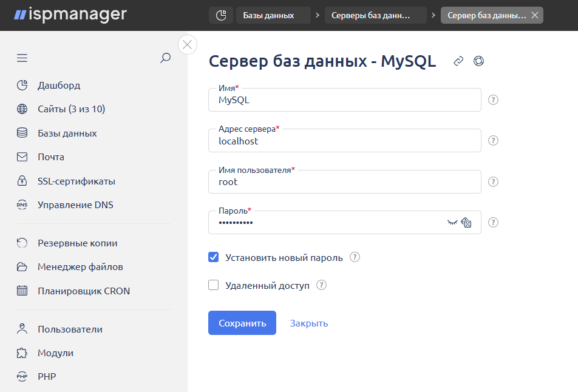Show hint for Удаленный доступ option
Screen dimensions: 578x392
click(321, 285)
